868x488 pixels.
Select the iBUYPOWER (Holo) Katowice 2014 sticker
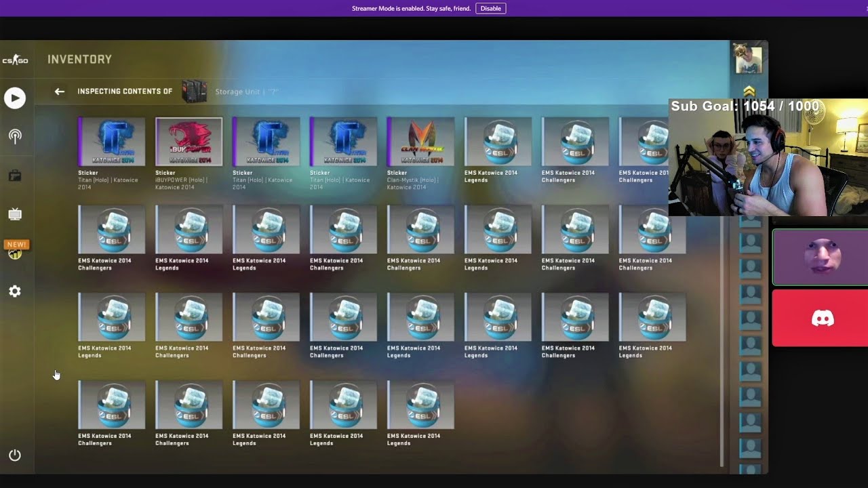pyautogui.click(x=189, y=142)
